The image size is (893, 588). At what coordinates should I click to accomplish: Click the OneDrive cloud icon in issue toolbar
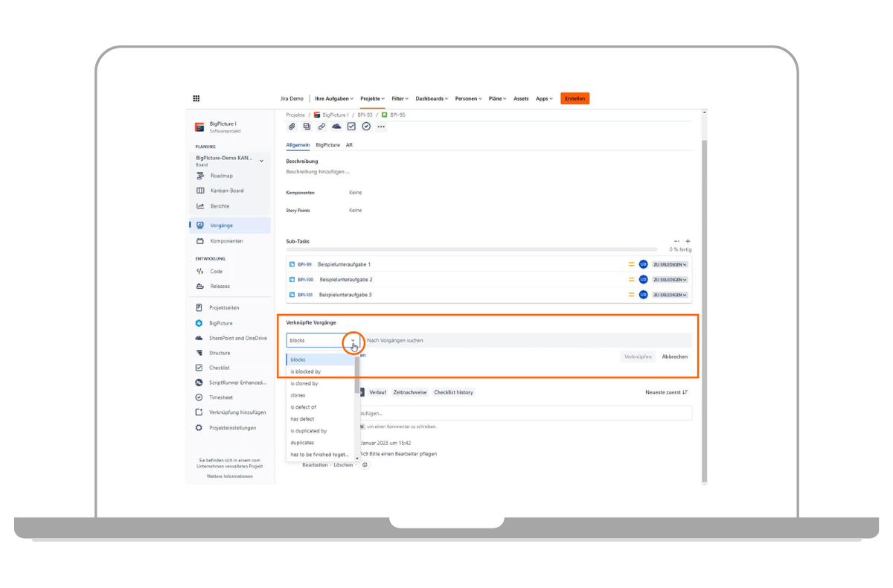click(x=336, y=127)
